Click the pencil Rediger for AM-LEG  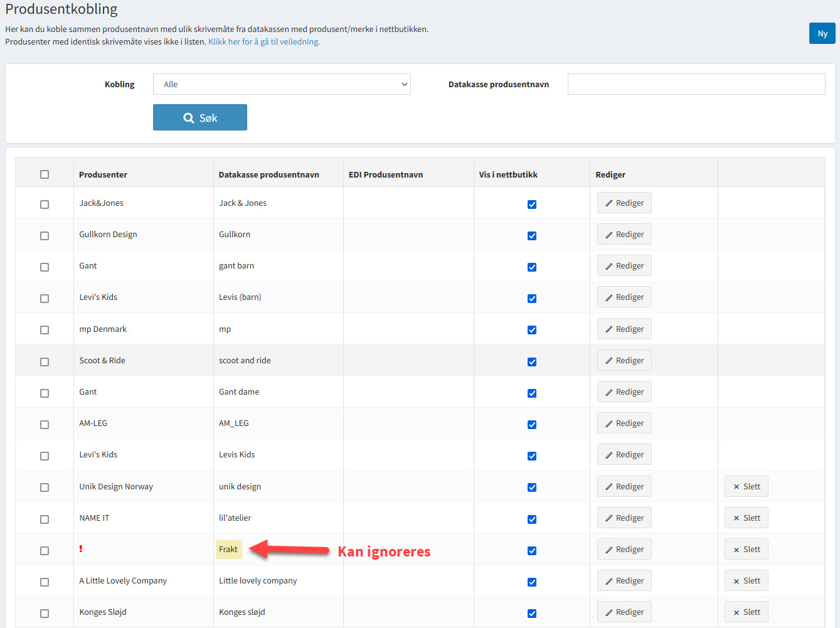624,423
